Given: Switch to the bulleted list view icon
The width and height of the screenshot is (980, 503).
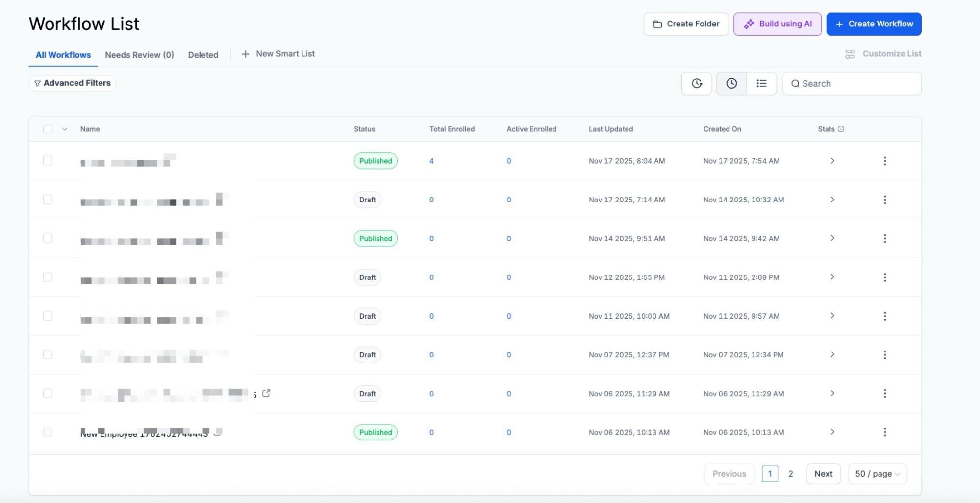Looking at the screenshot, I should coord(761,83).
